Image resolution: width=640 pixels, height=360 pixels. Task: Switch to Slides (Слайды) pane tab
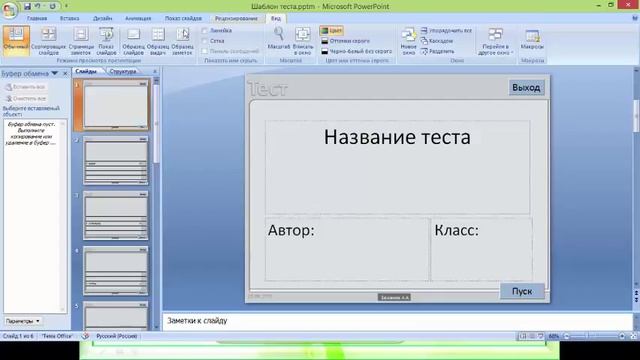pos(86,71)
